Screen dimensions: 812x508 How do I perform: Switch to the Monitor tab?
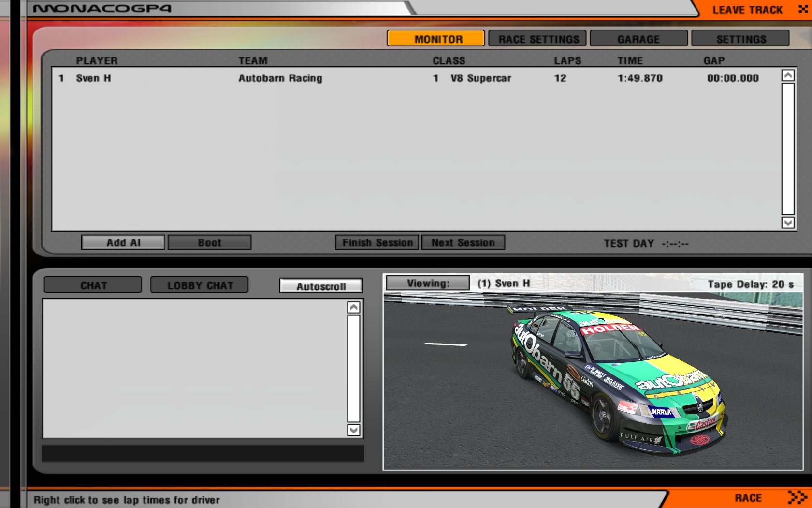(435, 39)
